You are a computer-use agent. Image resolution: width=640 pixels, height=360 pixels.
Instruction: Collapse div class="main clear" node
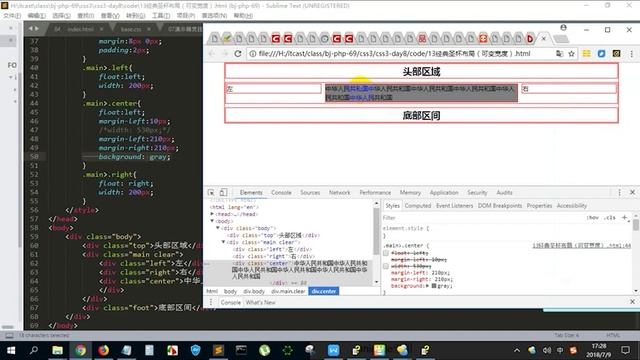pos(223,242)
